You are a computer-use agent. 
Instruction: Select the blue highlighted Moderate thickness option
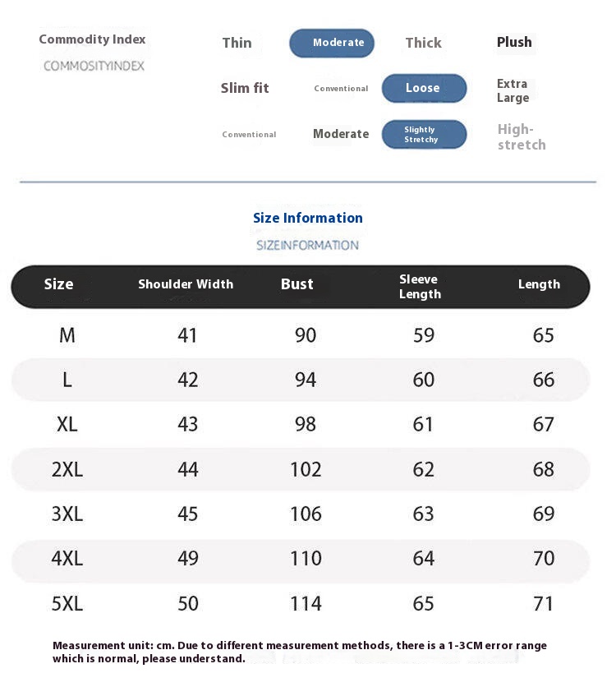coord(332,43)
